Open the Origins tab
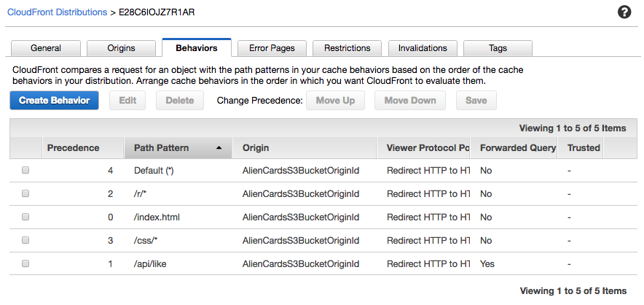The image size is (644, 305). click(121, 48)
